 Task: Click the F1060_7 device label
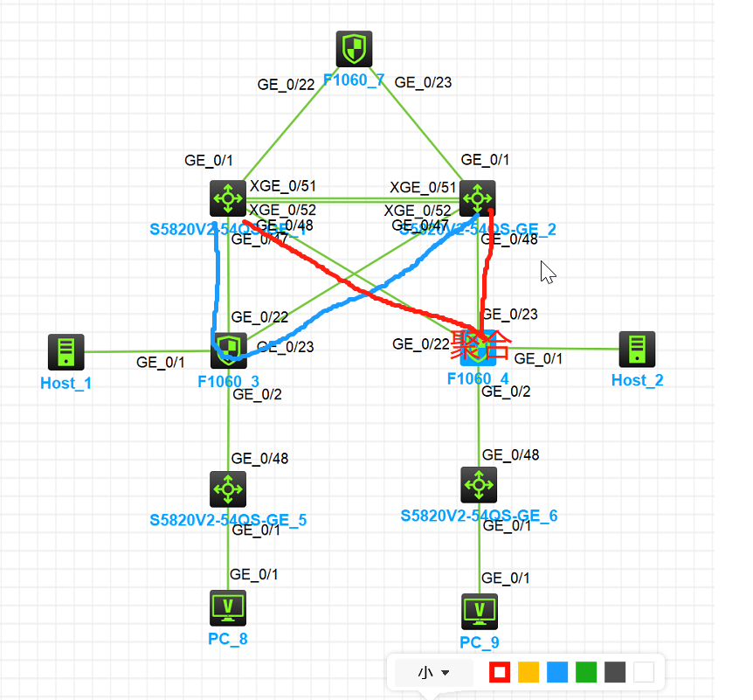pos(354,80)
